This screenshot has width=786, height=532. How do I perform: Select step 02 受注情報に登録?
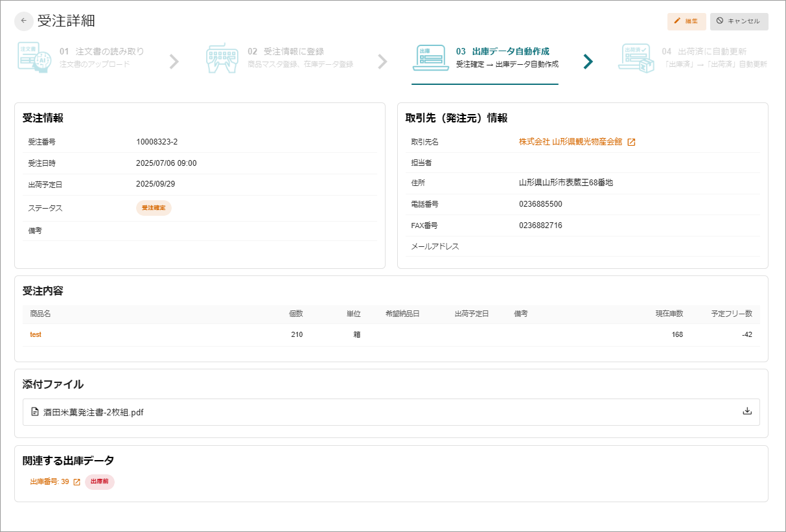point(286,51)
